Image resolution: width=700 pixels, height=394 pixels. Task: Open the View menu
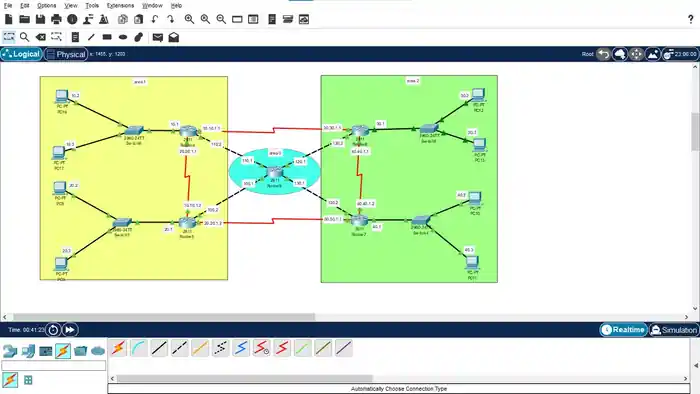coord(71,5)
